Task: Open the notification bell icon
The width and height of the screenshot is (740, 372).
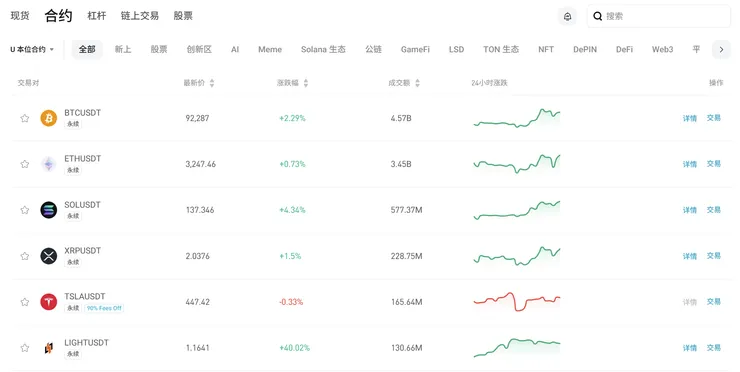Action: pyautogui.click(x=567, y=16)
